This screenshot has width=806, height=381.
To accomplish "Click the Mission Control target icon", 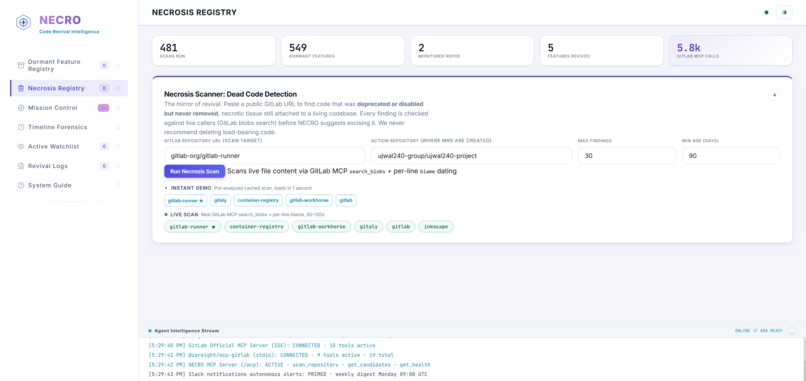I will [21, 108].
